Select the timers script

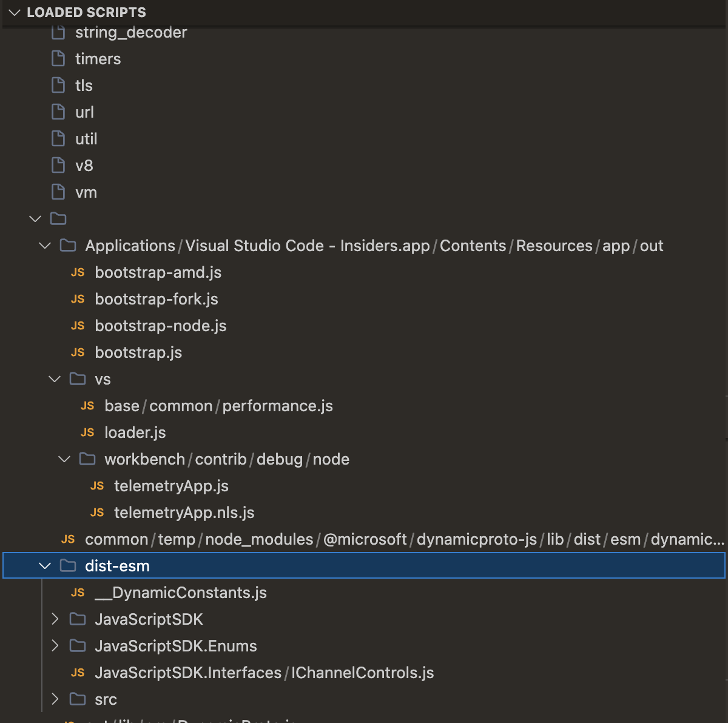pos(98,59)
